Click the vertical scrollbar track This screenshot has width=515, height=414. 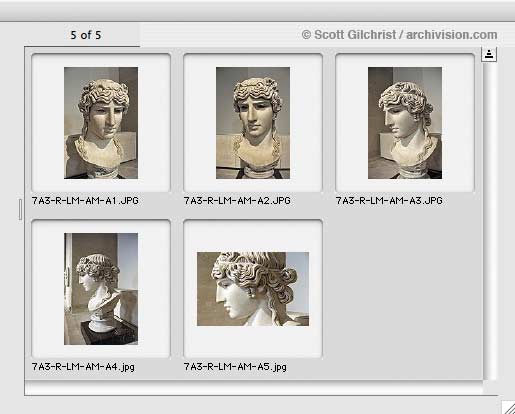(489, 221)
